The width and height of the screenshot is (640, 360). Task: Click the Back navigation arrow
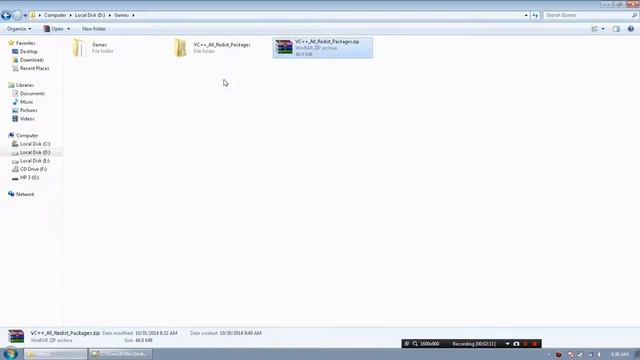coord(6,16)
